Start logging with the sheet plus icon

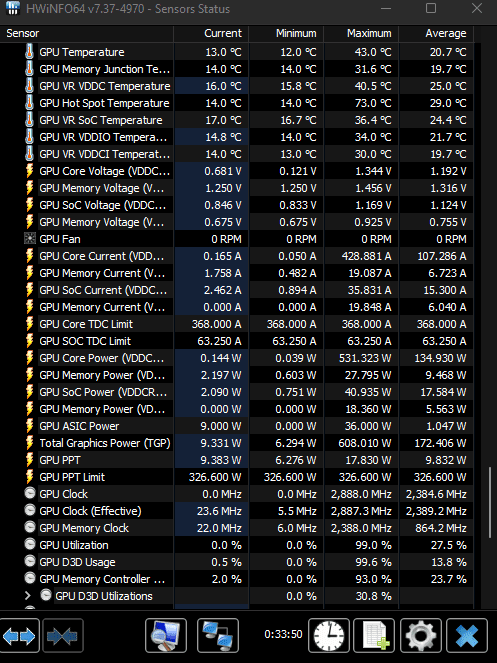pos(374,636)
